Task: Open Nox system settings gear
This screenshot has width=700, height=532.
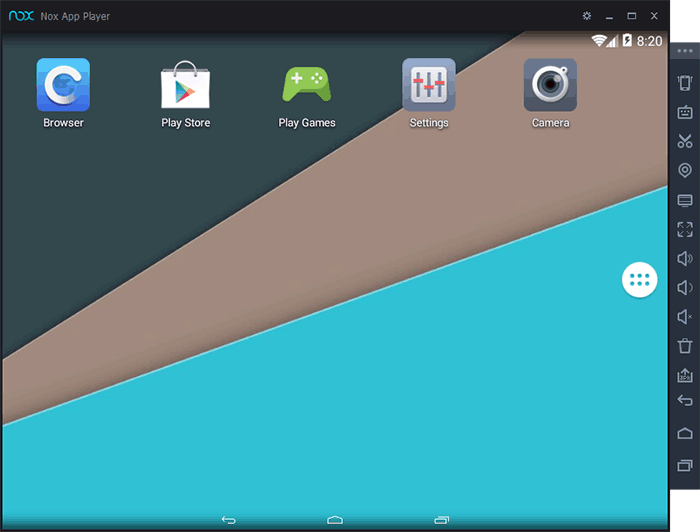Action: (x=587, y=16)
